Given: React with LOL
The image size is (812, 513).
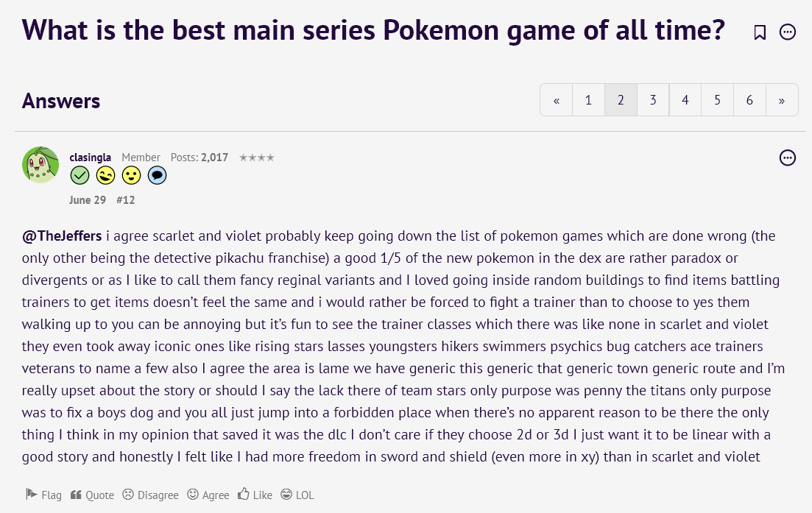Looking at the screenshot, I should click(x=297, y=495).
